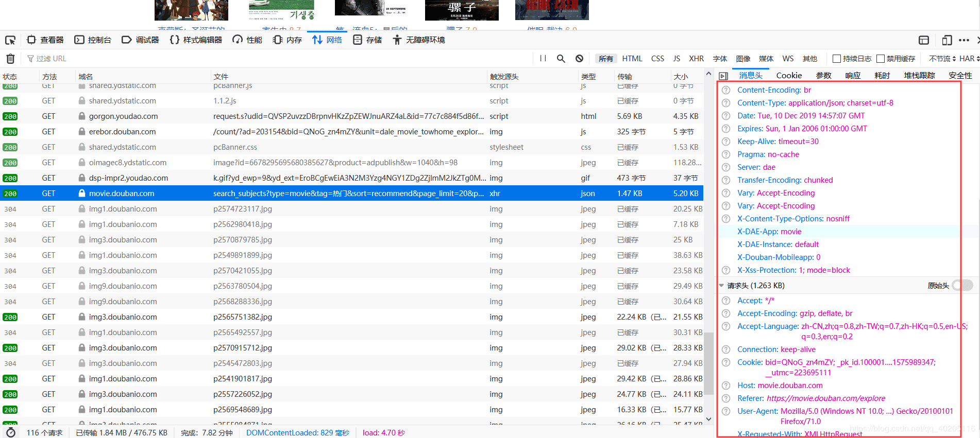Open the 不节流 throttling dropdown
The image size is (980, 438).
[942, 59]
